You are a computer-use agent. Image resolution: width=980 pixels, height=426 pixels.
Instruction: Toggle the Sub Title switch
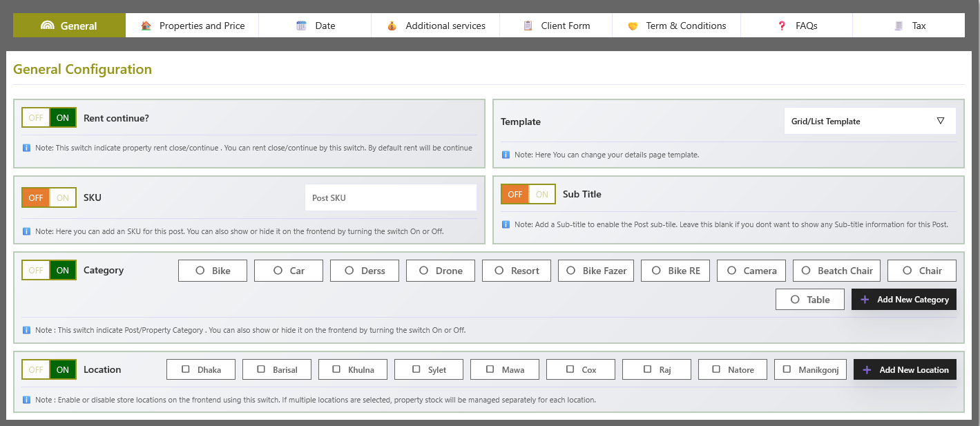click(528, 194)
